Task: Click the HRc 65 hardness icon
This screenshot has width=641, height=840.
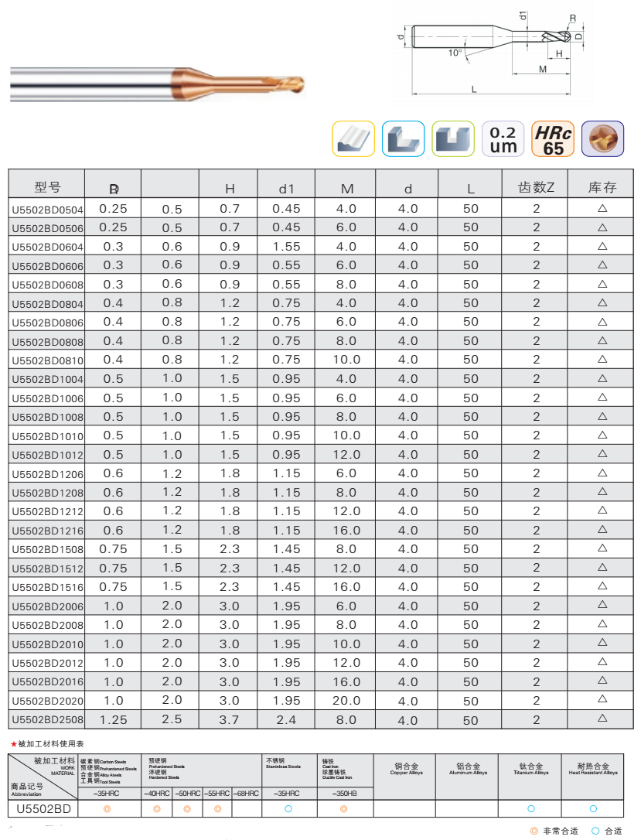Action: [x=553, y=138]
